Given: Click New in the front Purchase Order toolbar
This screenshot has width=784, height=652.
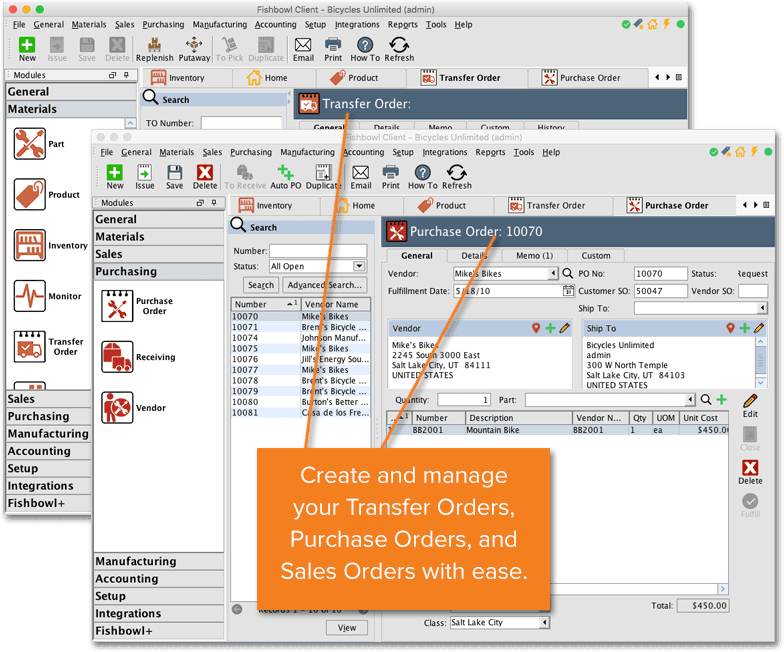Looking at the screenshot, I should click(114, 177).
